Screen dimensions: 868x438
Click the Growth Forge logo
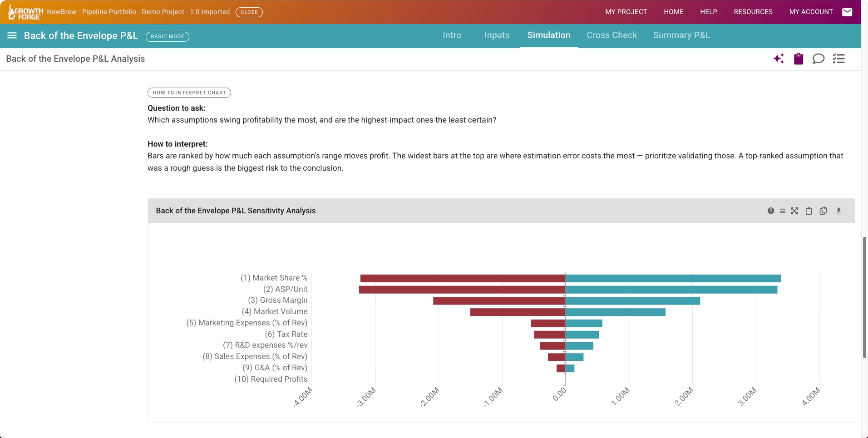[25, 12]
